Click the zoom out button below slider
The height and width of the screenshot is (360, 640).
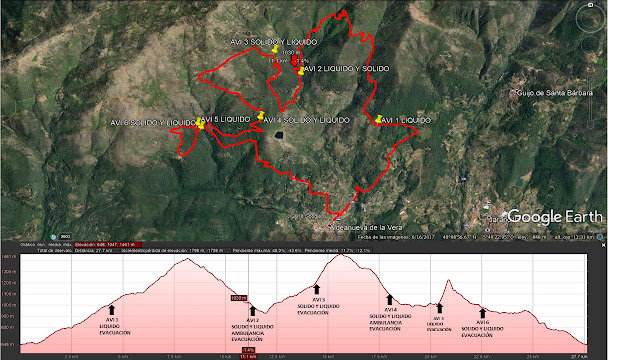(591, 125)
